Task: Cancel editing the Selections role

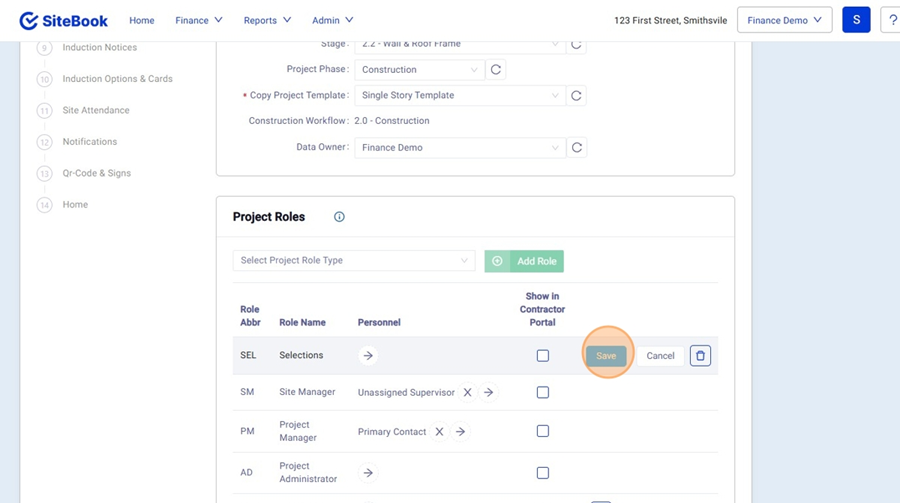Action: [660, 356]
